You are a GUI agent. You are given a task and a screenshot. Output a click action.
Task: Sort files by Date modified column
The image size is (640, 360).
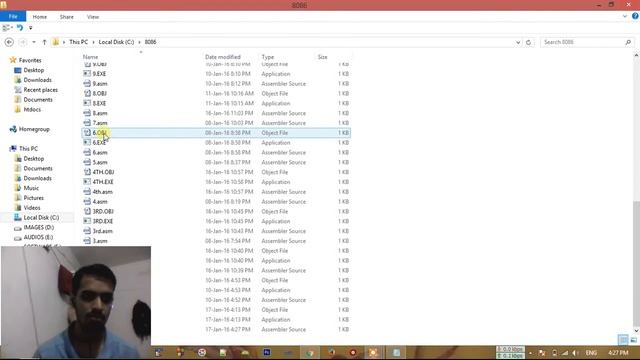(x=223, y=57)
